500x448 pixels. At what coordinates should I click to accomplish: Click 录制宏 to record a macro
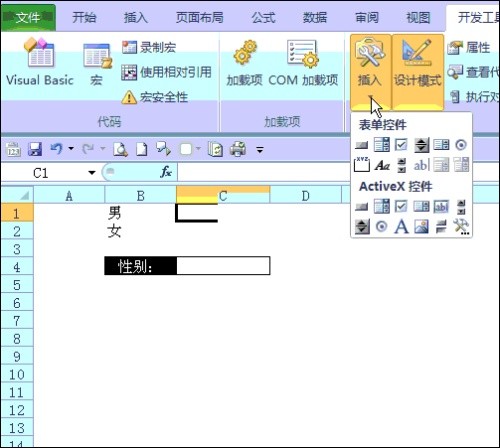[x=149, y=47]
